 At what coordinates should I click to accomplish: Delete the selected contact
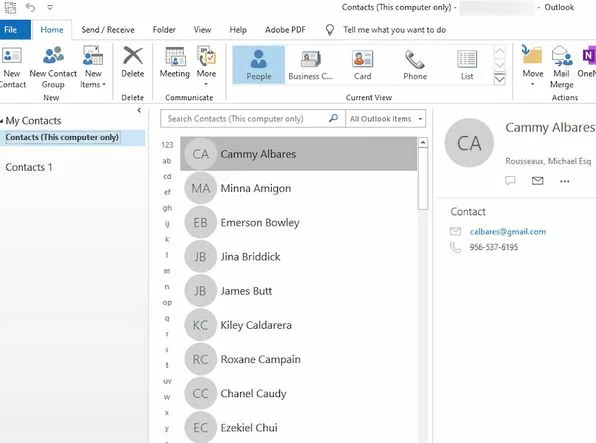click(133, 62)
